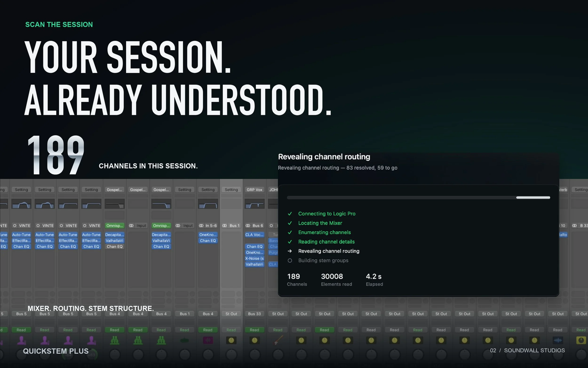Screen dimensions: 588x368
Task: Open the EQ thumbnail on GRP Vox strip
Action: pos(254,204)
